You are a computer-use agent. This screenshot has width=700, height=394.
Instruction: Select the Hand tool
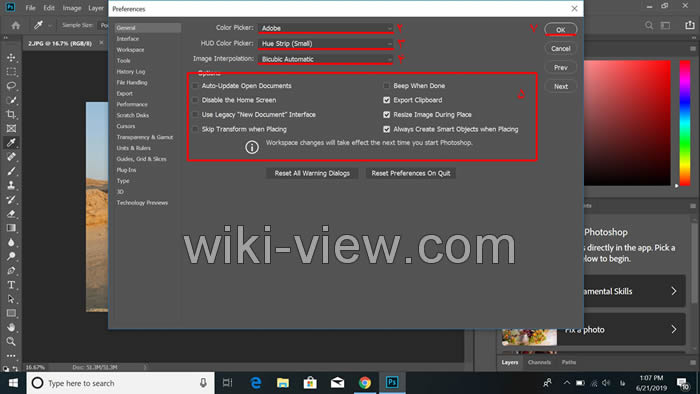click(x=11, y=328)
